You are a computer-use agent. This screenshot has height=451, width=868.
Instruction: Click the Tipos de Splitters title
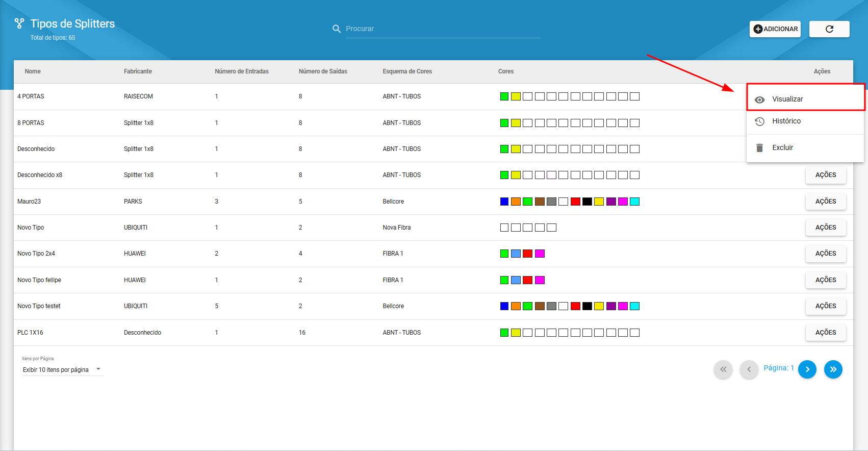(72, 23)
